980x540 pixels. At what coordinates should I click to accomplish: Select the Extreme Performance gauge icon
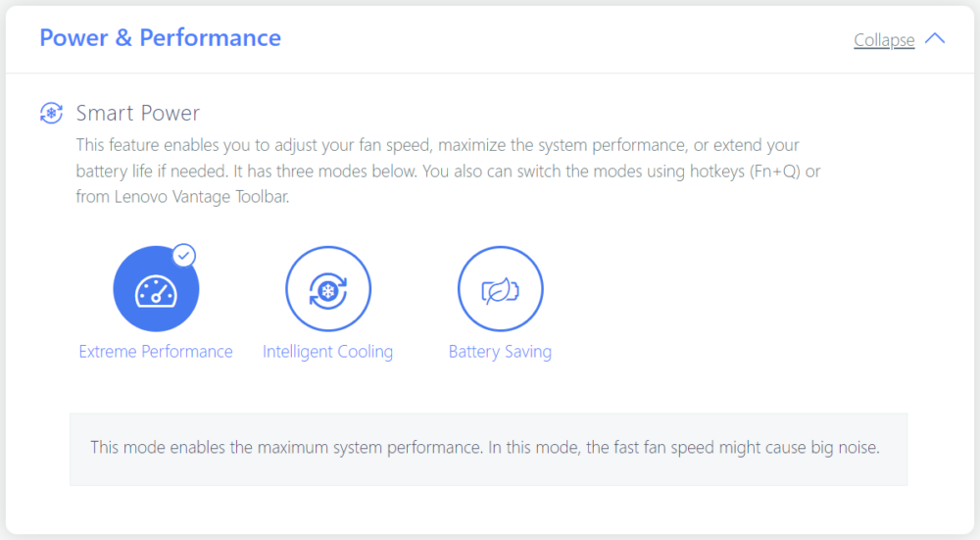tap(156, 289)
